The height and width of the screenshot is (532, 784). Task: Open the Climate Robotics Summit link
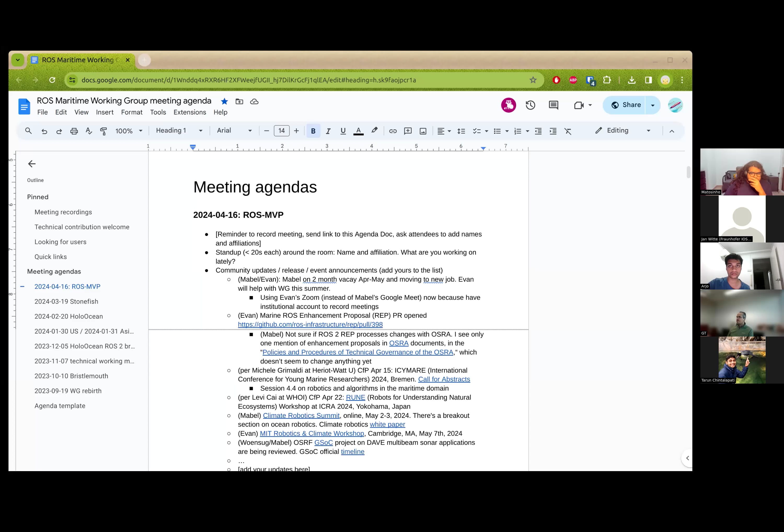coord(301,416)
